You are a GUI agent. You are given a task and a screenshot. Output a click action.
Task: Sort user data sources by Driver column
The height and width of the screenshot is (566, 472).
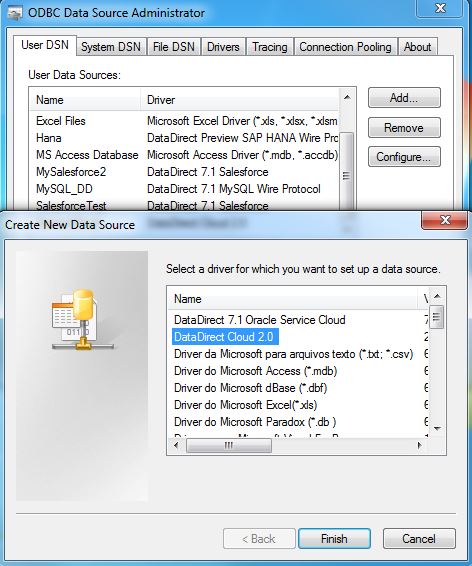tap(240, 100)
